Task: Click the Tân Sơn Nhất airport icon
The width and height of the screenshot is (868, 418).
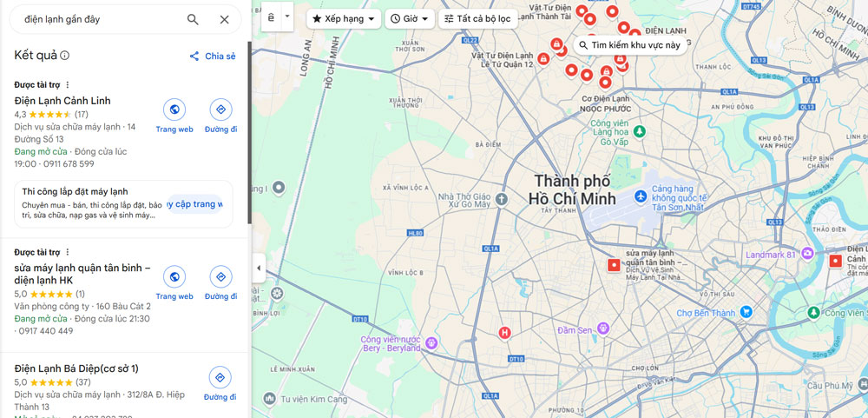Action: [641, 196]
